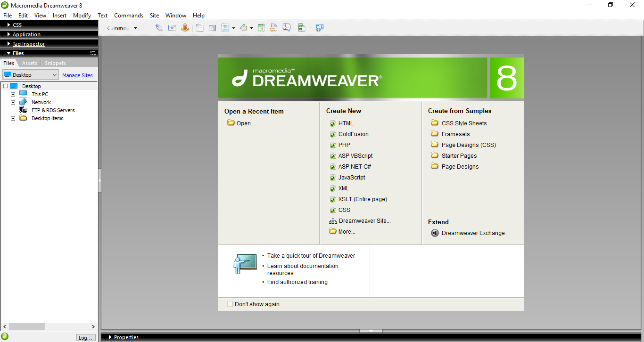Insert Date via calendar icon
The width and height of the screenshot is (644, 342).
pos(261,28)
